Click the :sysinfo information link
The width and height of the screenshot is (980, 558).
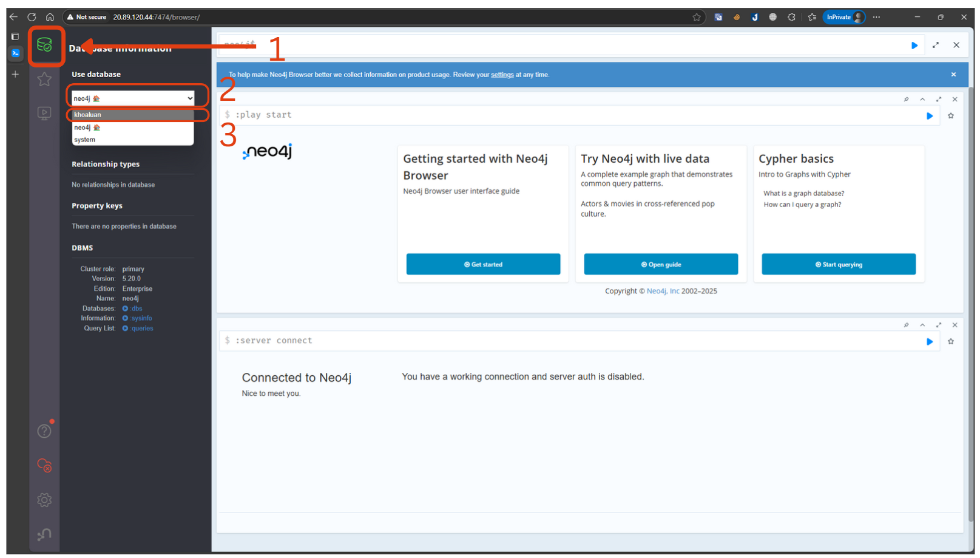pyautogui.click(x=137, y=318)
